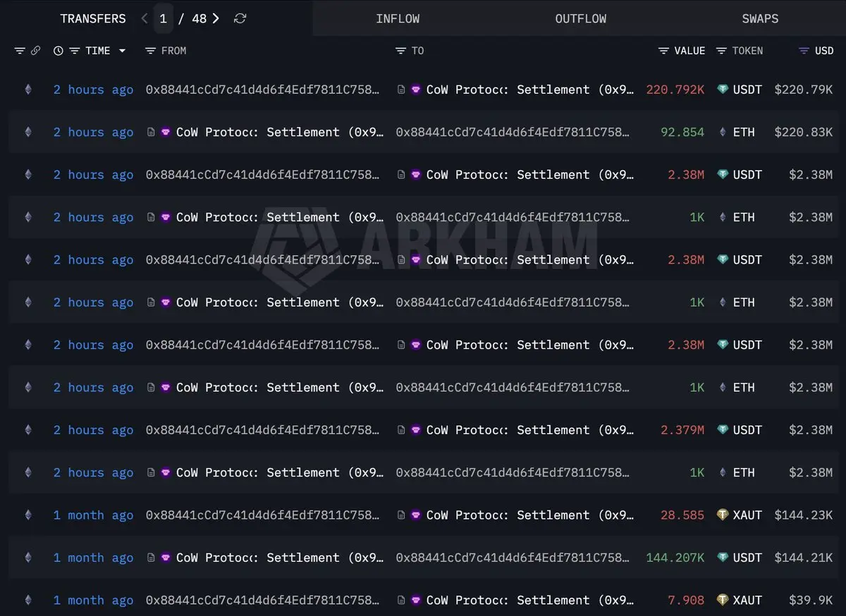Open the VALUE column filter
846x616 pixels.
[663, 51]
